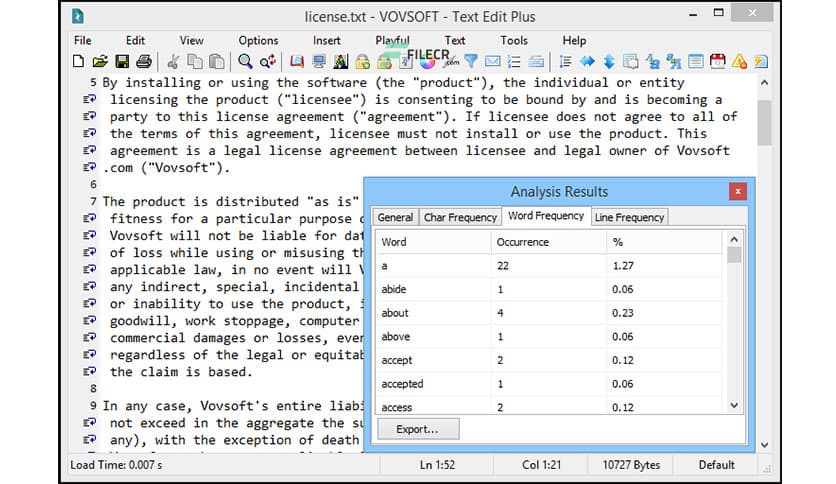Open Find and Replace with the magnifier and arrows icon
The image size is (836, 484).
coord(268,62)
